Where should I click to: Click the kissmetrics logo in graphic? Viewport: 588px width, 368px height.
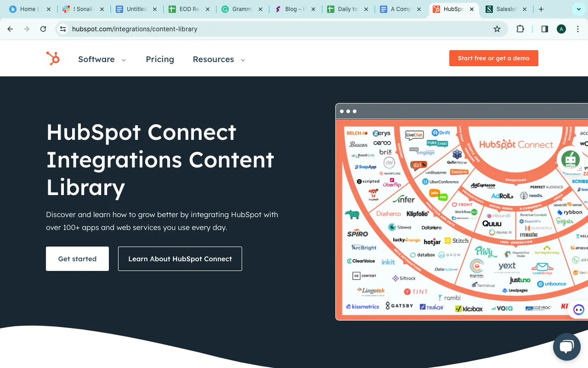[363, 306]
